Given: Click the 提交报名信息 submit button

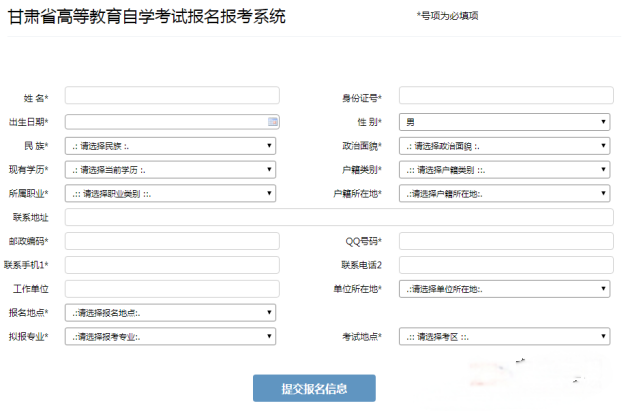Looking at the screenshot, I should 314,388.
